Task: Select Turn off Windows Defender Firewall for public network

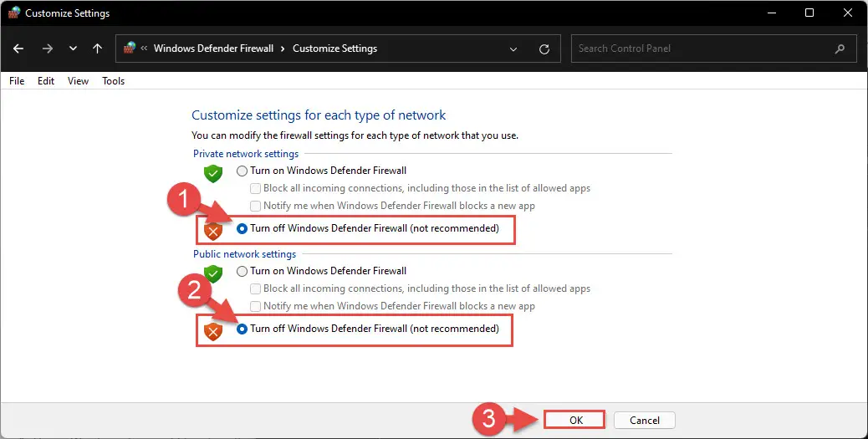Action: point(242,329)
